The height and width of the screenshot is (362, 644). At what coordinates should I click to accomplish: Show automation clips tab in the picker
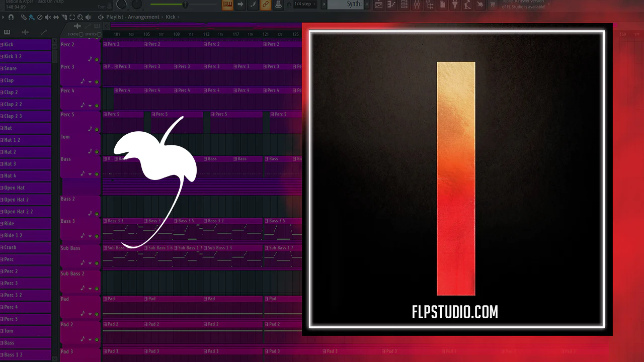click(43, 32)
